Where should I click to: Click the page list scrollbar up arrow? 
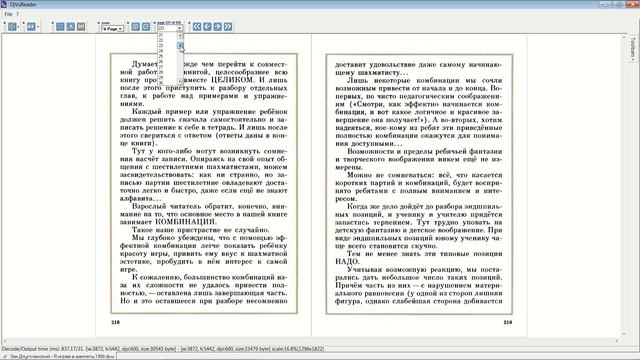180,36
